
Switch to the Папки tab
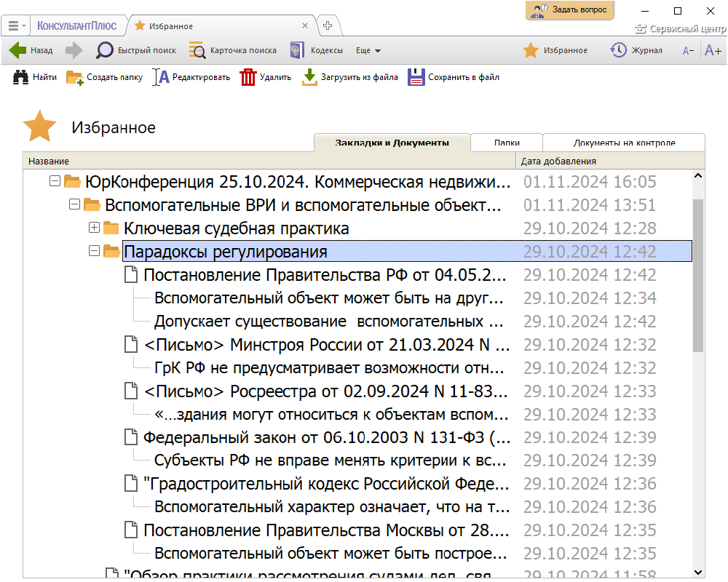[x=507, y=143]
